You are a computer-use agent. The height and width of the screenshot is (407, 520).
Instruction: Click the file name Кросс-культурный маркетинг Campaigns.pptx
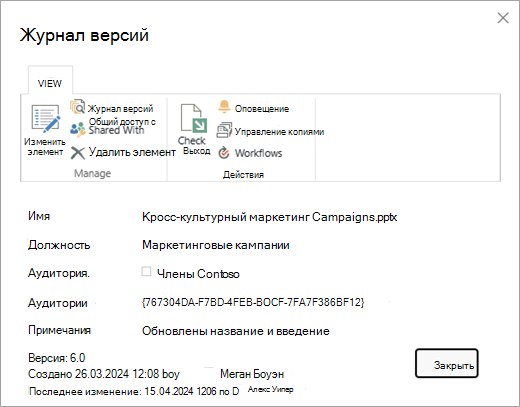(x=269, y=217)
